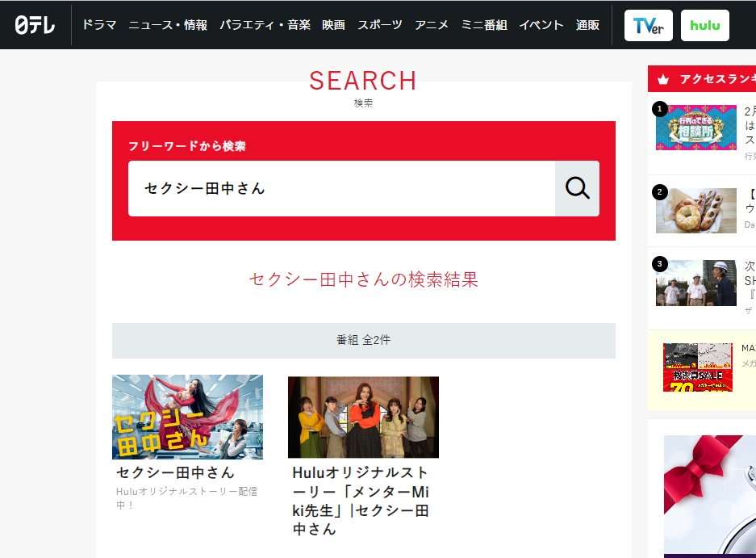Open the hulu service button

click(x=704, y=25)
